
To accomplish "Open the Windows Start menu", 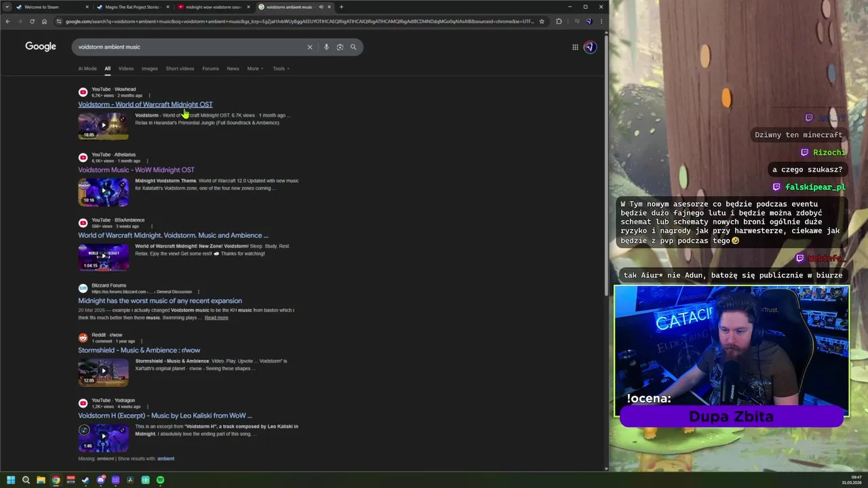I will tap(10, 480).
